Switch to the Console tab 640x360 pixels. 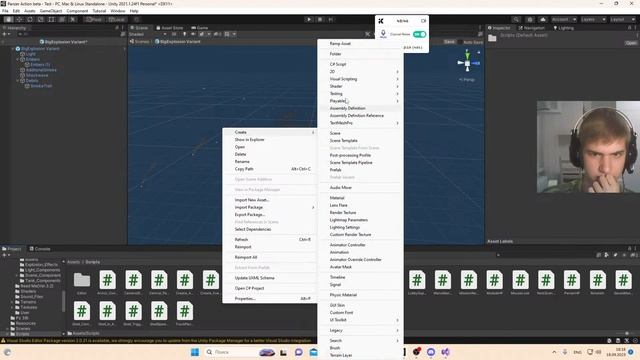pos(40,249)
